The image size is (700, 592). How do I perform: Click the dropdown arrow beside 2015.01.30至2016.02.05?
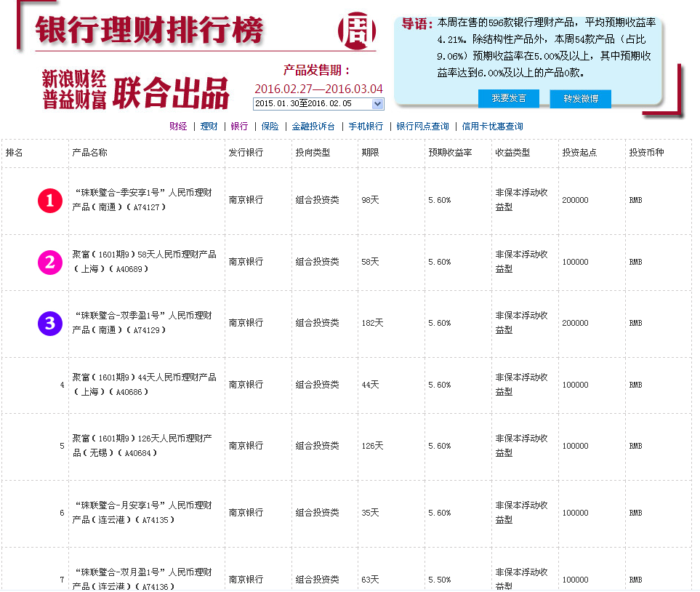tap(377, 104)
